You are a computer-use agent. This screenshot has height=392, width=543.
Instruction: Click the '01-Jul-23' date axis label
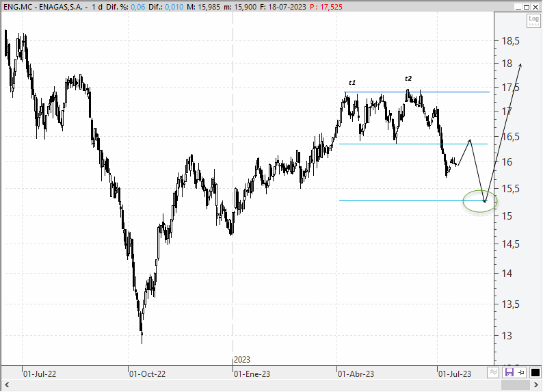(x=455, y=374)
